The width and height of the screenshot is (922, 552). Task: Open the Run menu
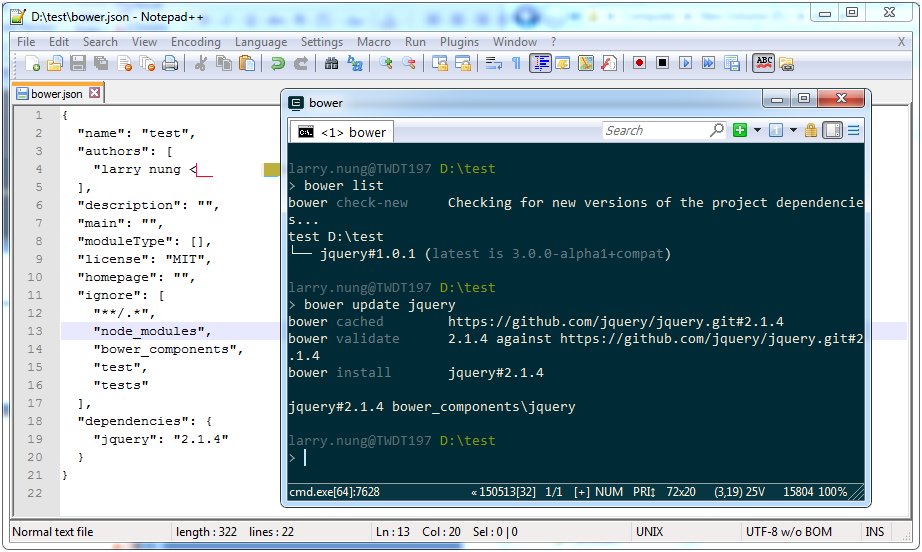415,42
